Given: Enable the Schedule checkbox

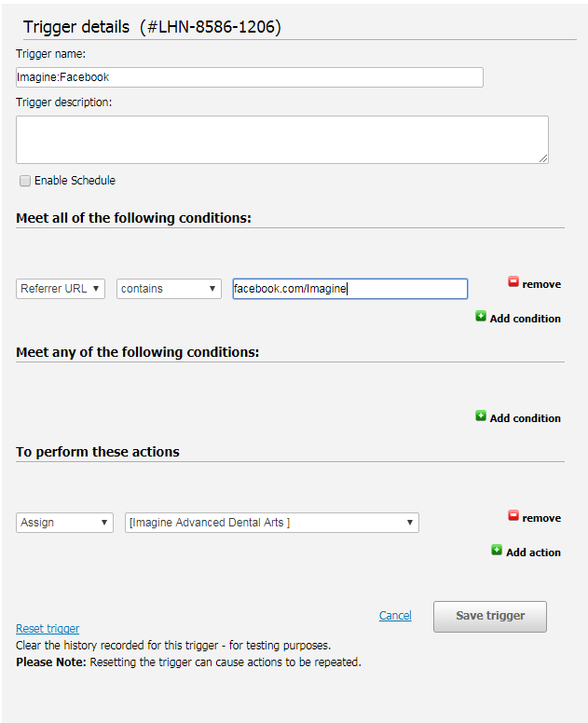Looking at the screenshot, I should (25, 181).
